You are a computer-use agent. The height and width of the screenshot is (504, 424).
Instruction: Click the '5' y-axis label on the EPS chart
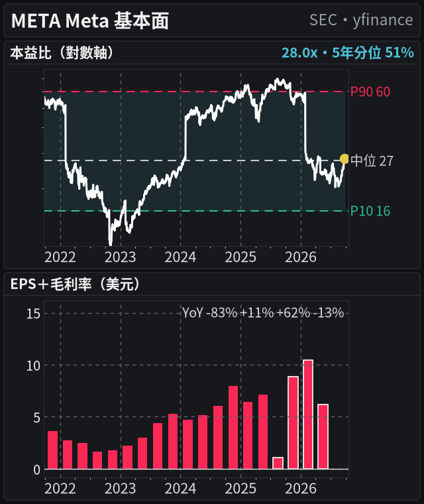pyautogui.click(x=37, y=418)
